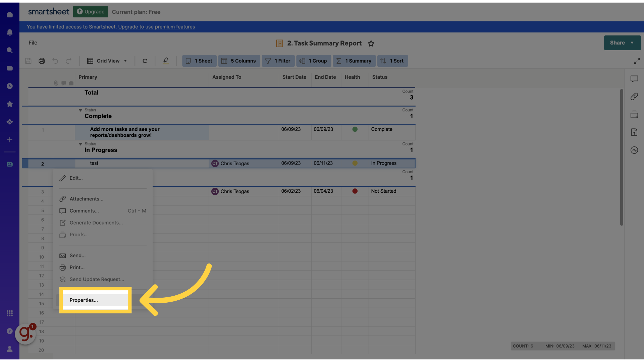644x362 pixels.
Task: Choose Print... in context menu
Action: click(103, 267)
